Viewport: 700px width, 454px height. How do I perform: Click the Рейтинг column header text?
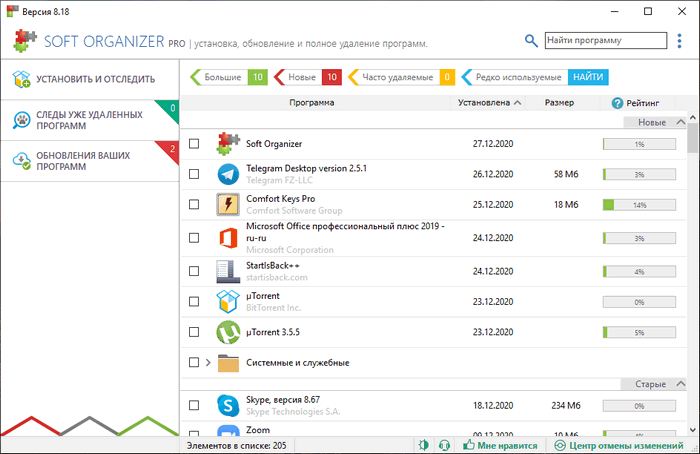pyautogui.click(x=642, y=103)
